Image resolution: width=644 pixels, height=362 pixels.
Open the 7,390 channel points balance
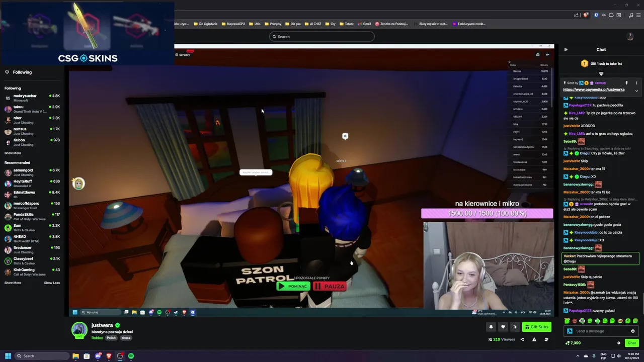573,343
